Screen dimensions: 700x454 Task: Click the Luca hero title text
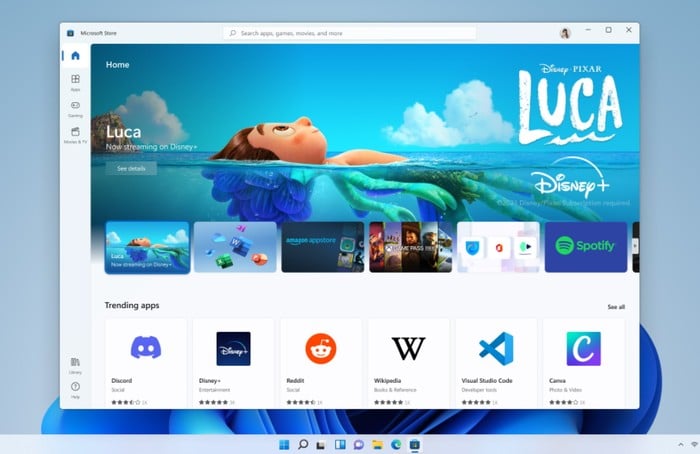point(124,132)
